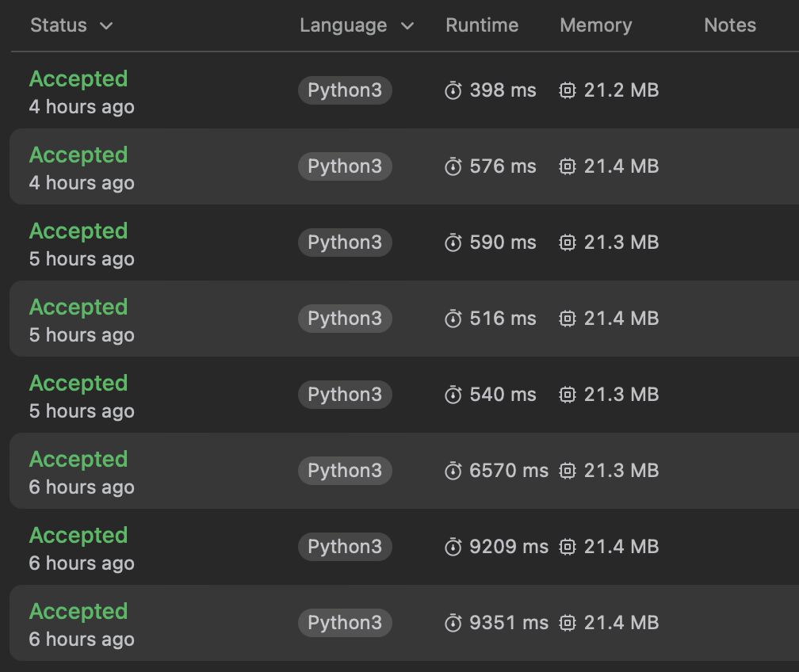Click the Memory column header
This screenshot has height=672, width=799.
596,25
